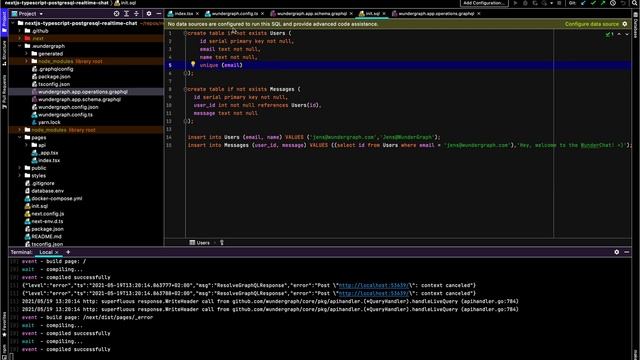Click the Git push green arrow
This screenshot has width=640, height=360.
[x=603, y=3]
